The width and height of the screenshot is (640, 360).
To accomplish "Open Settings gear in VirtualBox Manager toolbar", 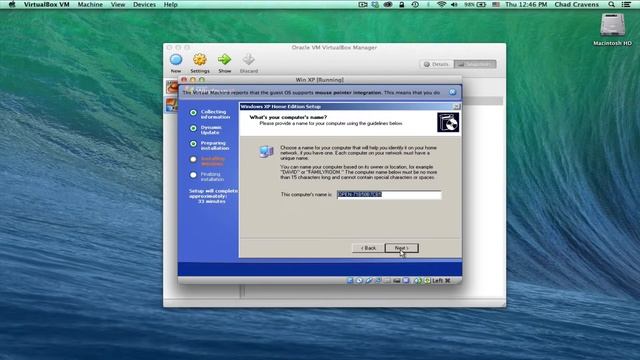I will 200,60.
